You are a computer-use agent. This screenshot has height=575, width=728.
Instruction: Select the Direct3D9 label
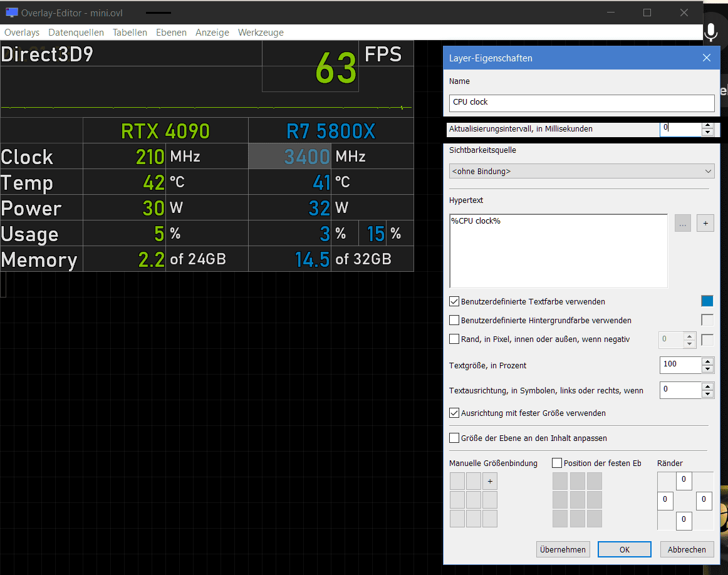point(47,54)
